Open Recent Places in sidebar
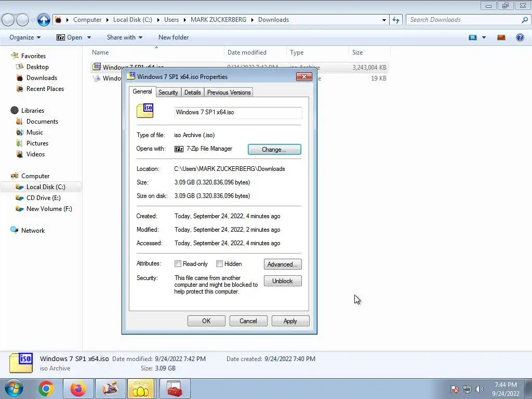The width and height of the screenshot is (532, 399). coord(45,88)
